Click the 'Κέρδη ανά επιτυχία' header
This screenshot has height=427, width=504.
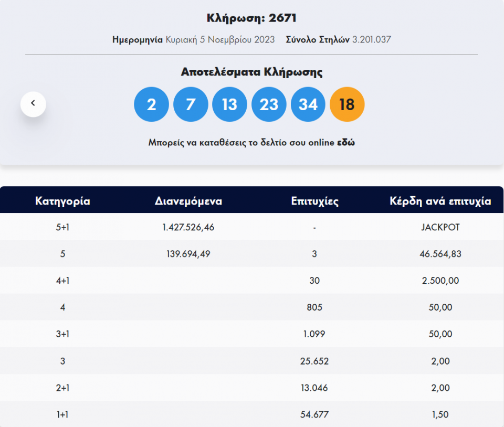(440, 201)
